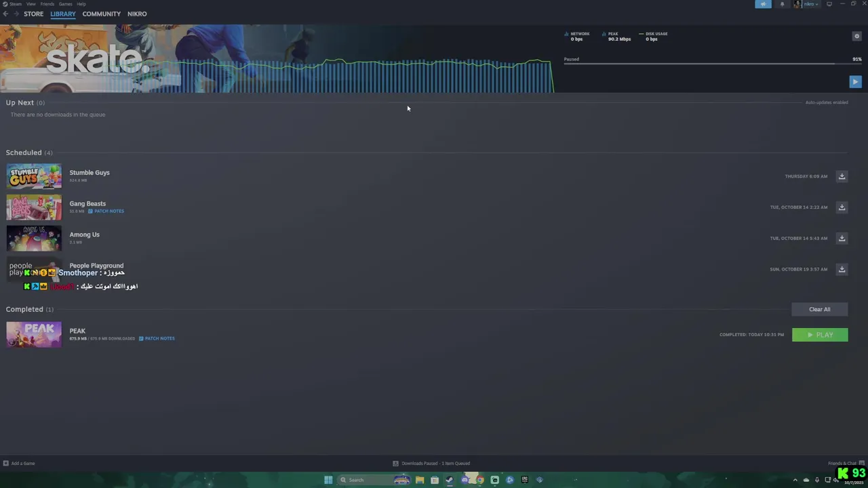Open Gang Beasts patch notes link

click(106, 211)
